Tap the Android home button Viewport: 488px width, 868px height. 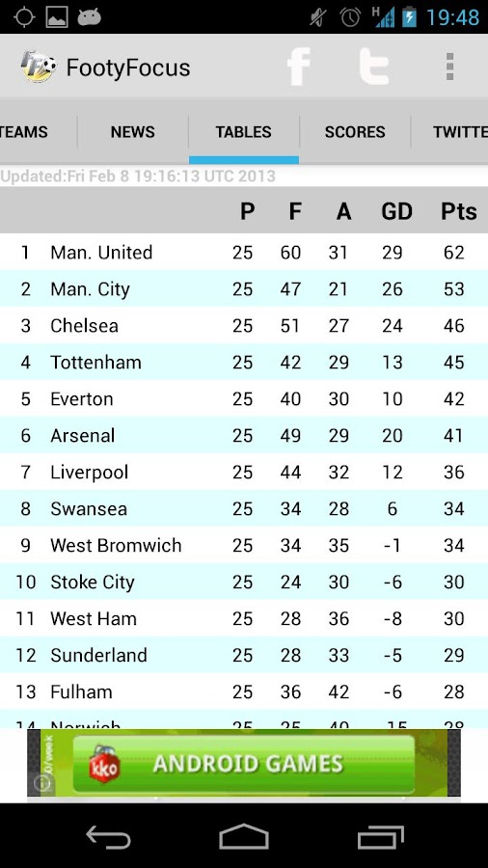pyautogui.click(x=244, y=836)
